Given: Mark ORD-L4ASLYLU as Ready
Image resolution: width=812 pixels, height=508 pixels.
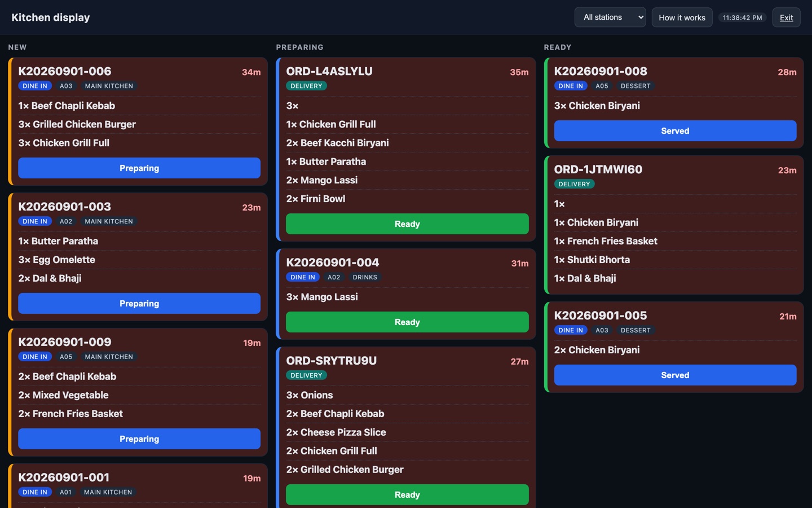Looking at the screenshot, I should [407, 224].
